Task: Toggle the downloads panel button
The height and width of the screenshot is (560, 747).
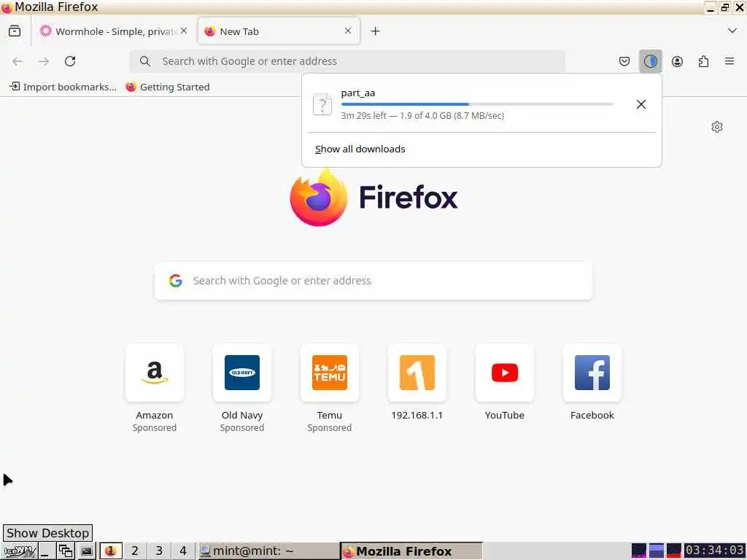Action: 650,61
